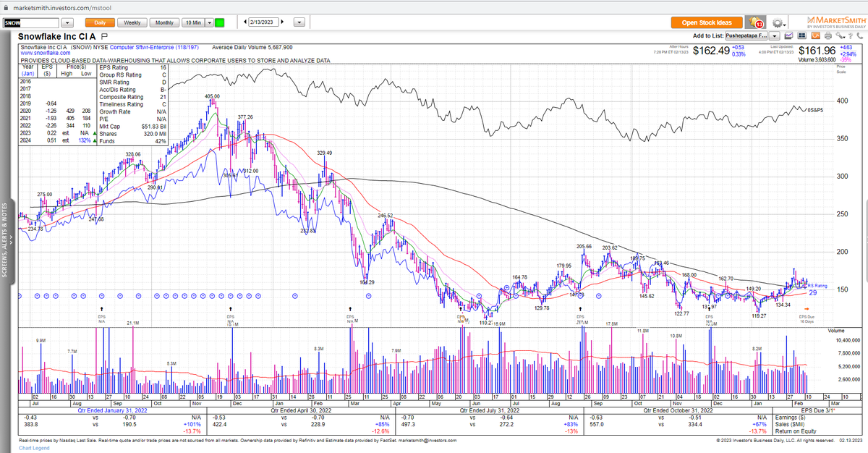Click the SNOW symbol input field
Image resolution: width=868 pixels, height=453 pixels.
33,22
